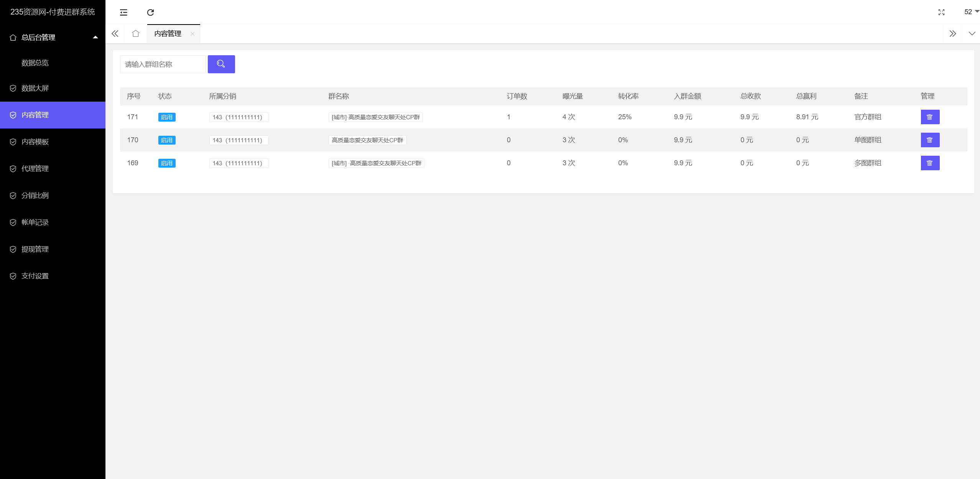Open tab options chevron dropdown
The height and width of the screenshot is (479, 980).
pyautogui.click(x=972, y=34)
